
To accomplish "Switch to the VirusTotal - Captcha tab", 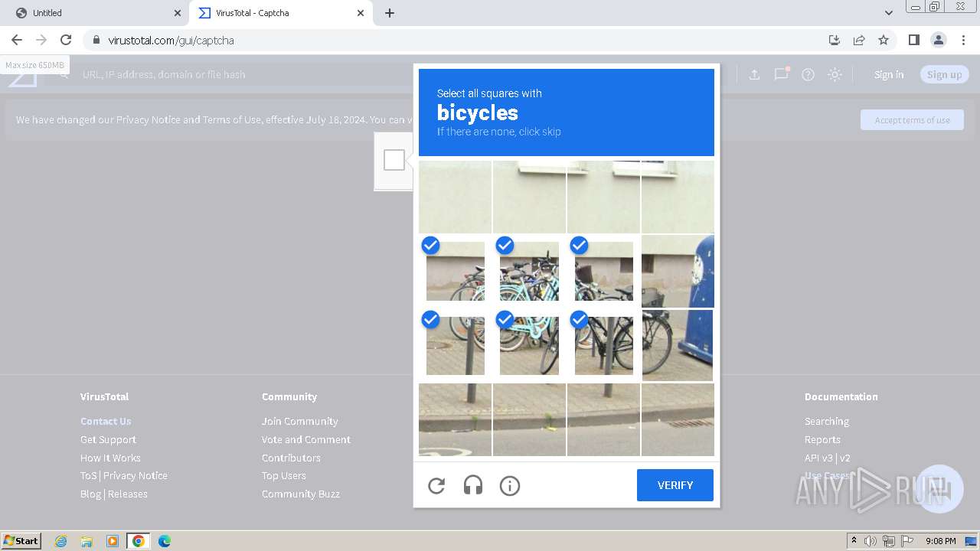I will pyautogui.click(x=279, y=13).
